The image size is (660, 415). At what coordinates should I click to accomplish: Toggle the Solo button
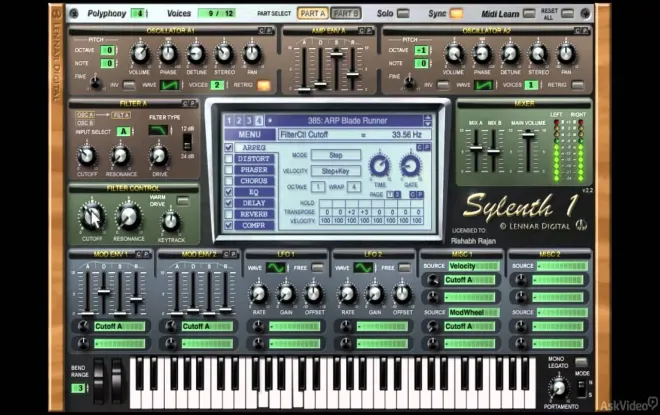[x=403, y=13]
